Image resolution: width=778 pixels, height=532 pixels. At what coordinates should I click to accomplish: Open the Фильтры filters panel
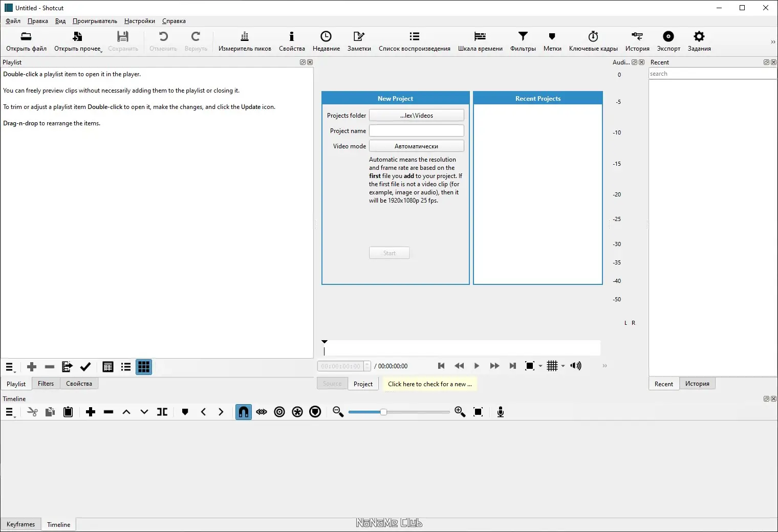(x=523, y=42)
